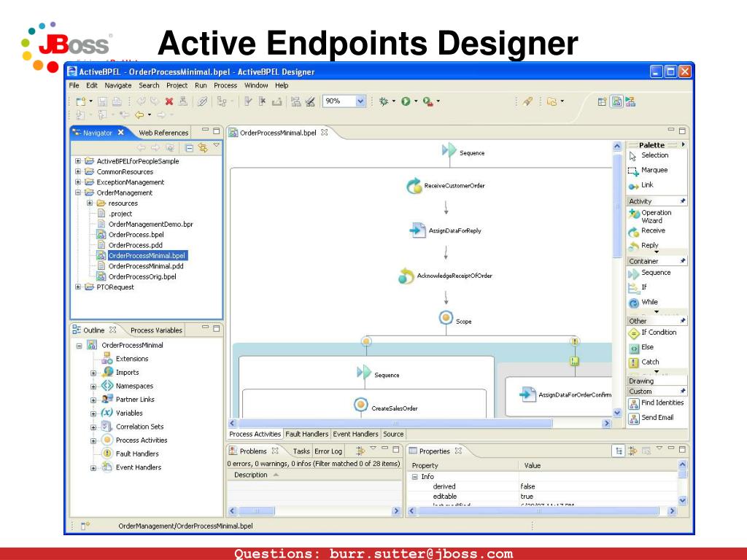Click the Problems view horizontal scrollbar thumb
The image size is (747, 560).
pos(256,511)
